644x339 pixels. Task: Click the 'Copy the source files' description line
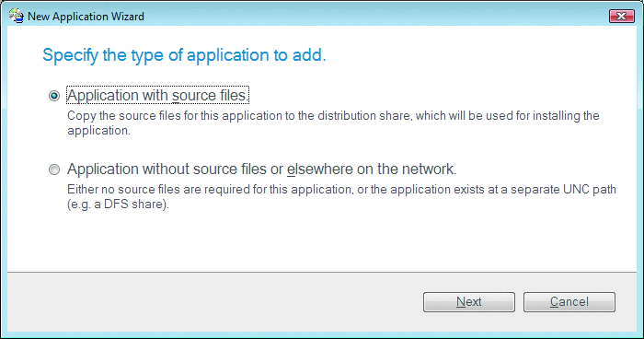(333, 115)
